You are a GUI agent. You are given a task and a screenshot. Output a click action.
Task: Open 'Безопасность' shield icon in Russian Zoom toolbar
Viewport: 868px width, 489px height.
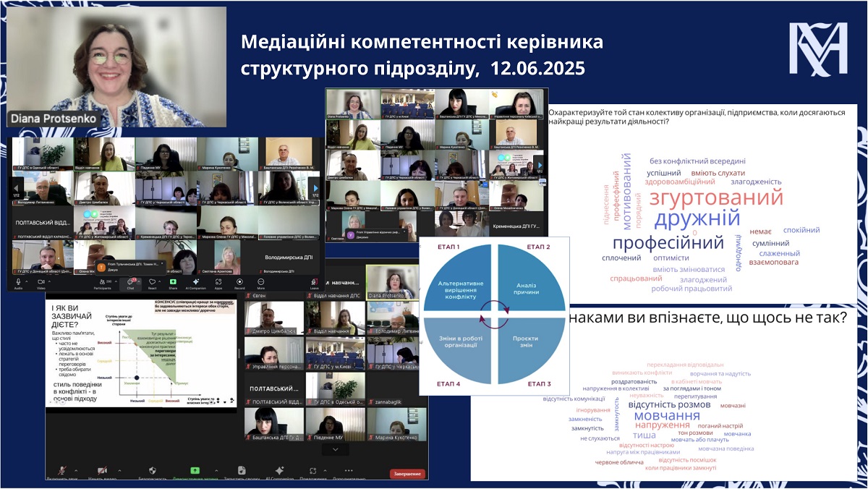153,470
